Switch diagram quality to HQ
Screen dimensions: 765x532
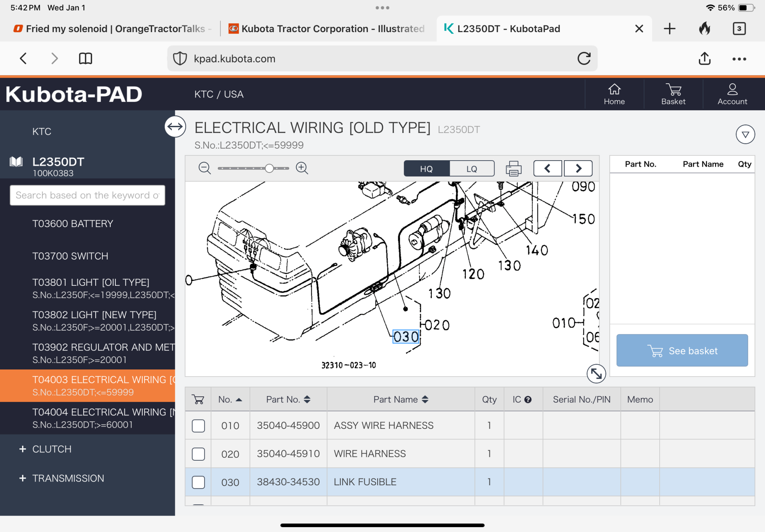pos(427,168)
